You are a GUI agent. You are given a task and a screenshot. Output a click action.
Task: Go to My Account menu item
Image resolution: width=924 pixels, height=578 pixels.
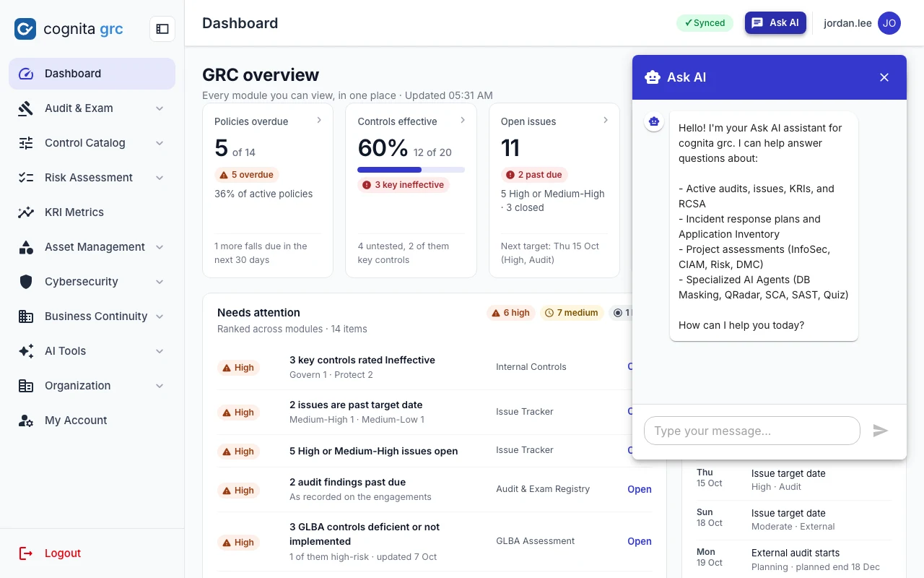92,420
